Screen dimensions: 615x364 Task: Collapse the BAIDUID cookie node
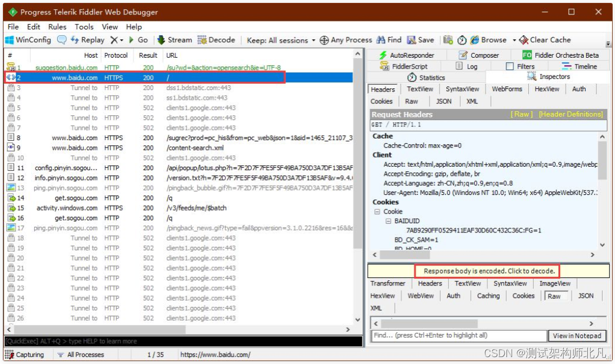tap(388, 221)
